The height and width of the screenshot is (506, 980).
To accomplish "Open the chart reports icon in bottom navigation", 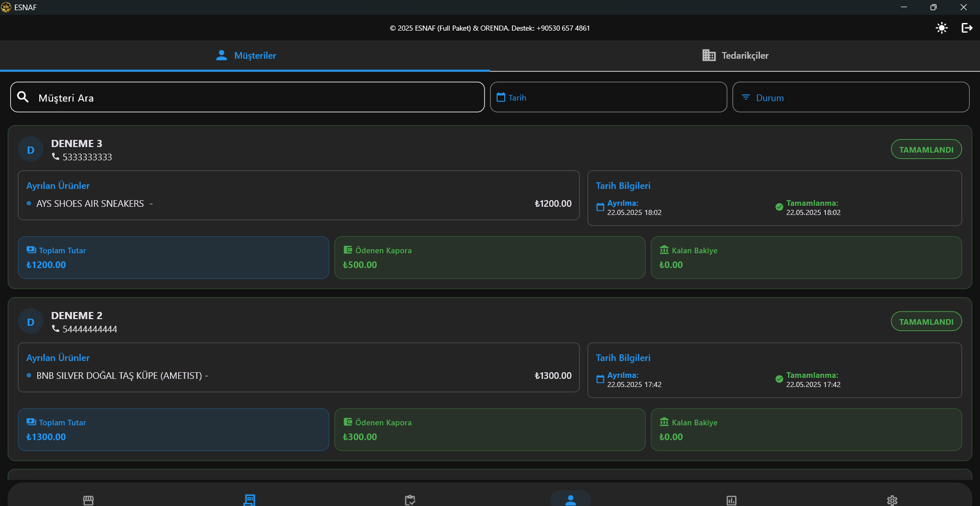I will [x=731, y=500].
